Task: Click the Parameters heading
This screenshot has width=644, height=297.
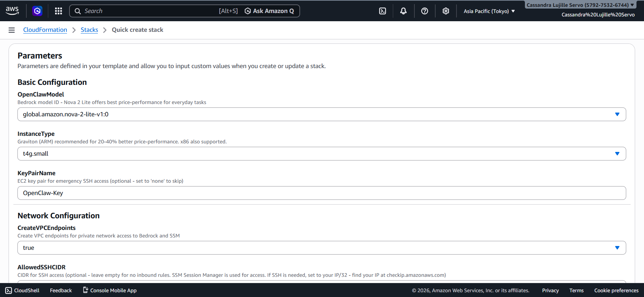Action: [x=40, y=56]
